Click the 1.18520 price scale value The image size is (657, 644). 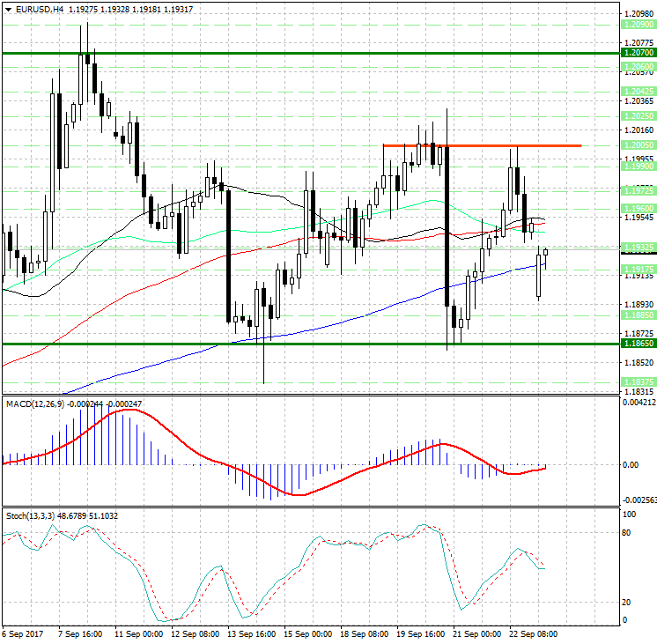pyautogui.click(x=639, y=362)
